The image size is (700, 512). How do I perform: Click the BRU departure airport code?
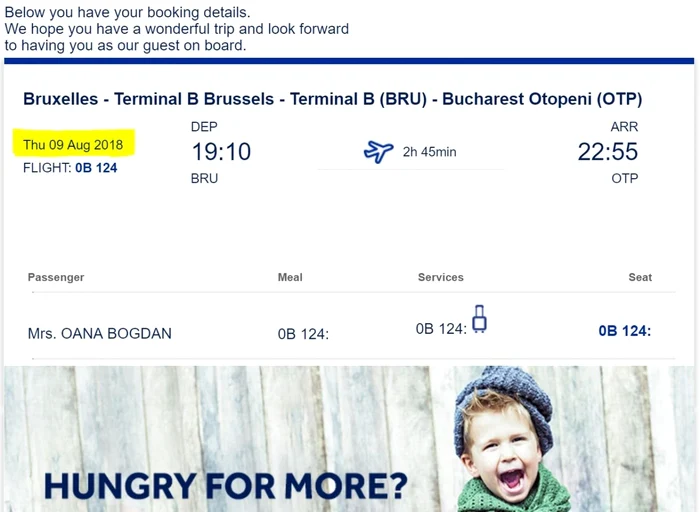204,179
